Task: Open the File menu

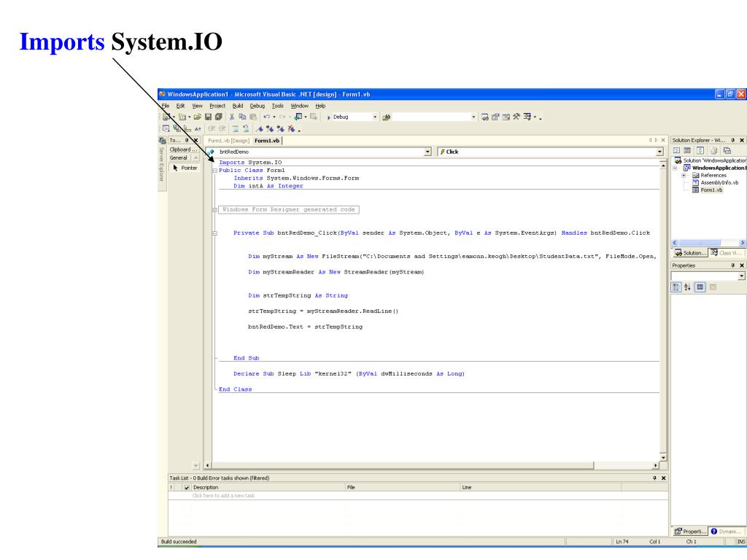Action: click(x=166, y=106)
